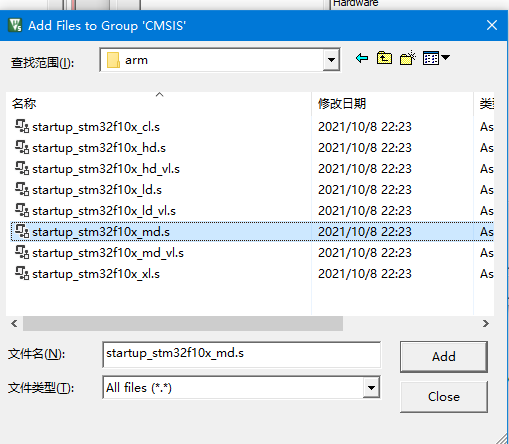Image resolution: width=509 pixels, height=444 pixels.
Task: Select file startup_stm32f10x_md.s in list
Action: coord(101,232)
